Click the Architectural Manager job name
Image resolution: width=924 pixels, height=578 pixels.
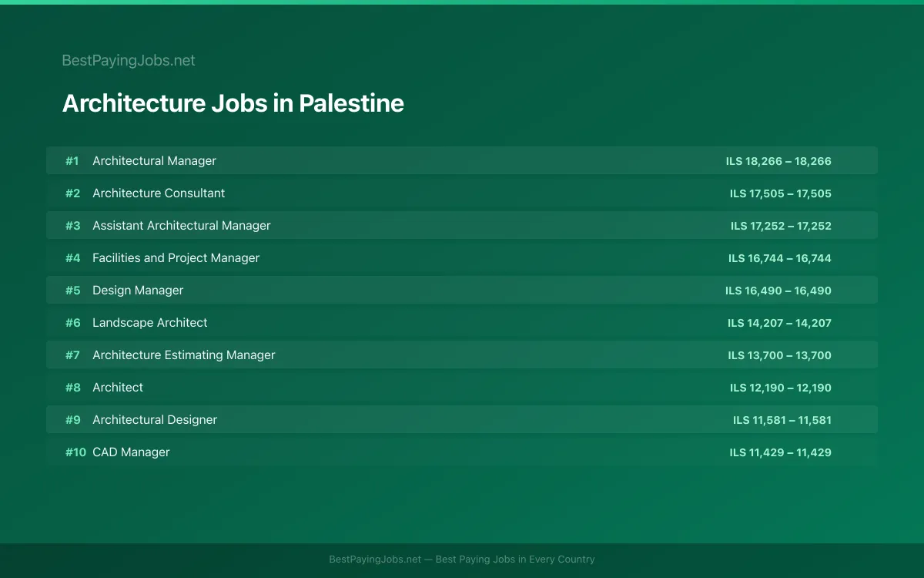pyautogui.click(x=154, y=160)
